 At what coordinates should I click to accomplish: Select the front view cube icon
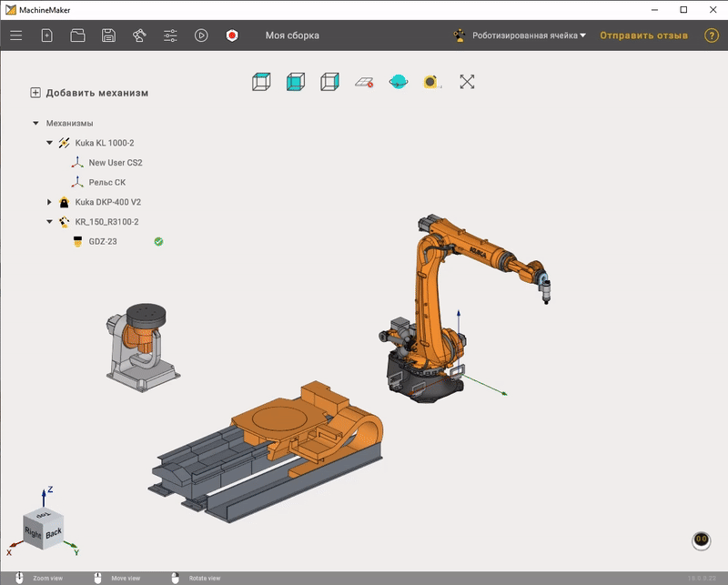(295, 82)
